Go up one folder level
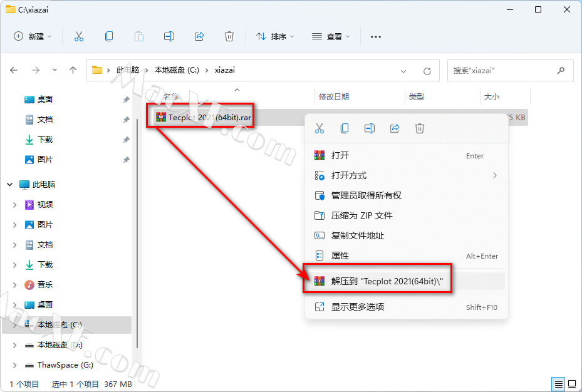 [73, 70]
